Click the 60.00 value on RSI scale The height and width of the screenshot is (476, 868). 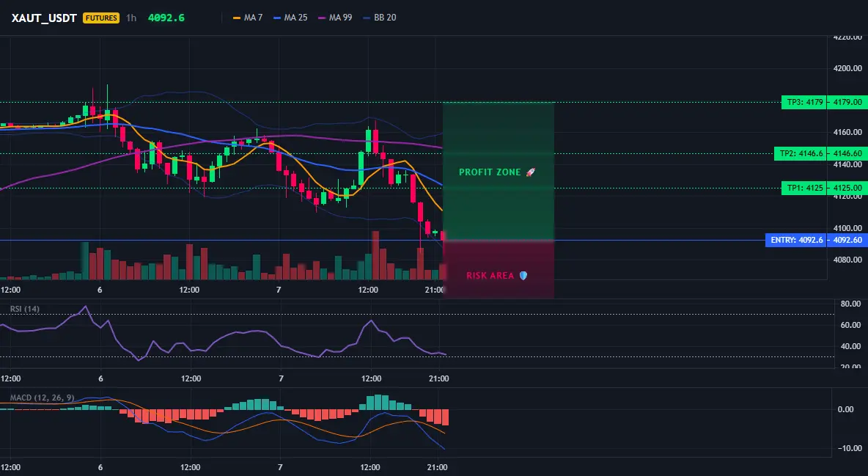[850, 325]
